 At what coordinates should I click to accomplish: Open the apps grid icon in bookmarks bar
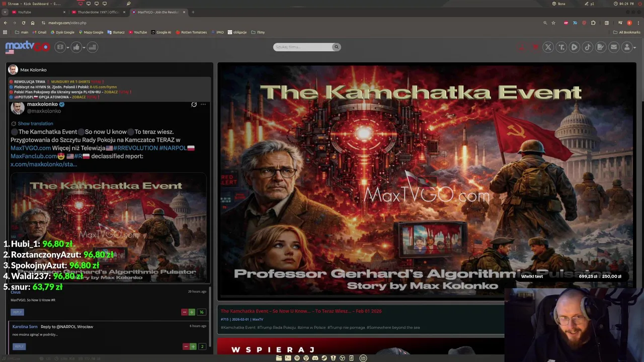click(5, 32)
